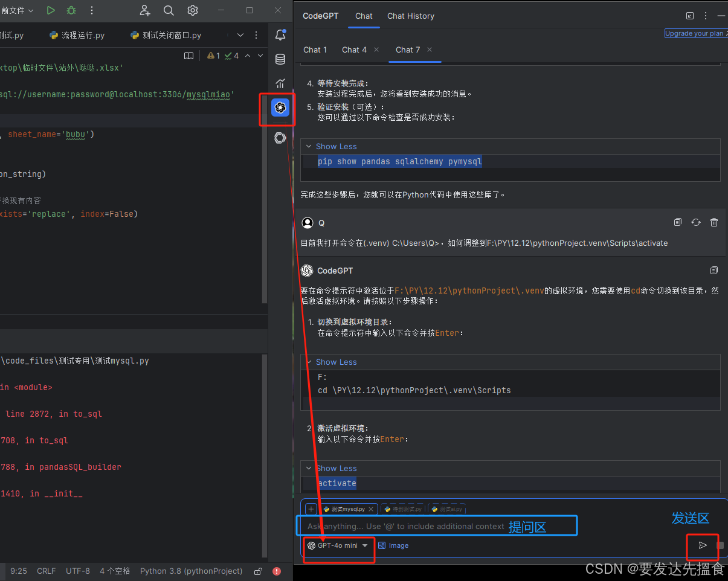Screen dimensions: 728x581
Task: Open Notifications bell in right sidebar
Action: pos(280,35)
